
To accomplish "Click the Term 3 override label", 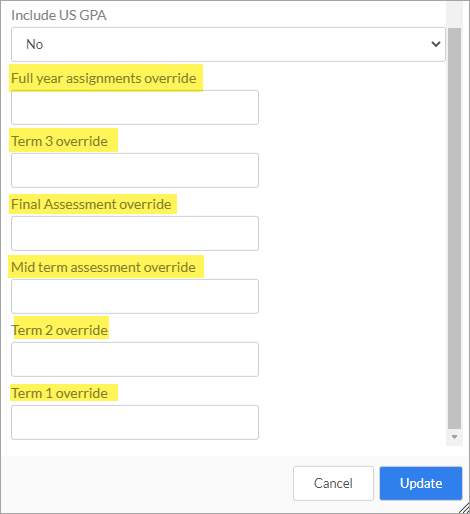I will (60, 141).
